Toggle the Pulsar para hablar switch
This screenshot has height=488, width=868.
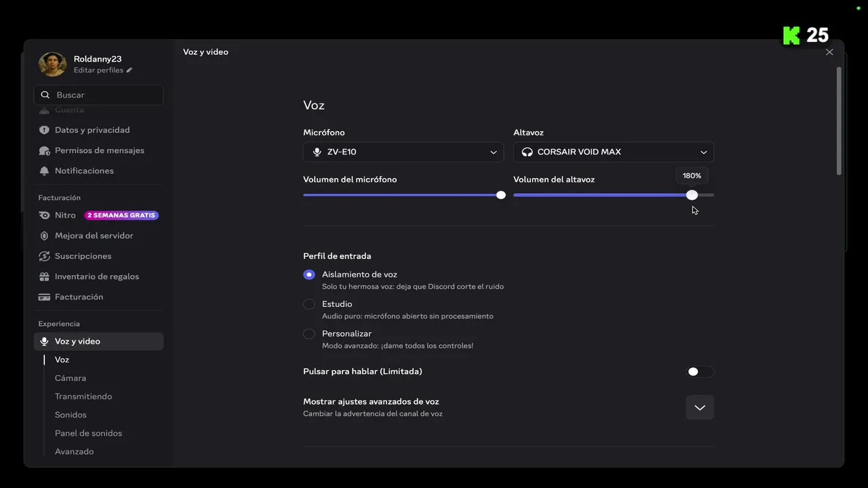(700, 371)
